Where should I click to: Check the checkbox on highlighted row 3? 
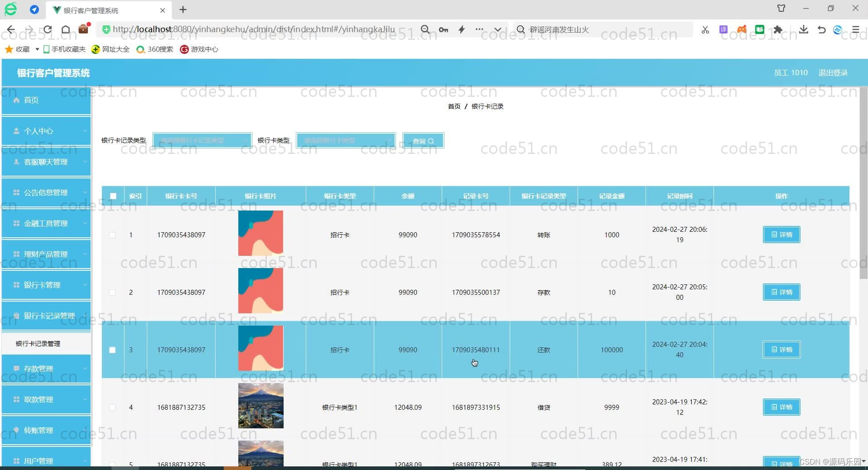point(112,350)
